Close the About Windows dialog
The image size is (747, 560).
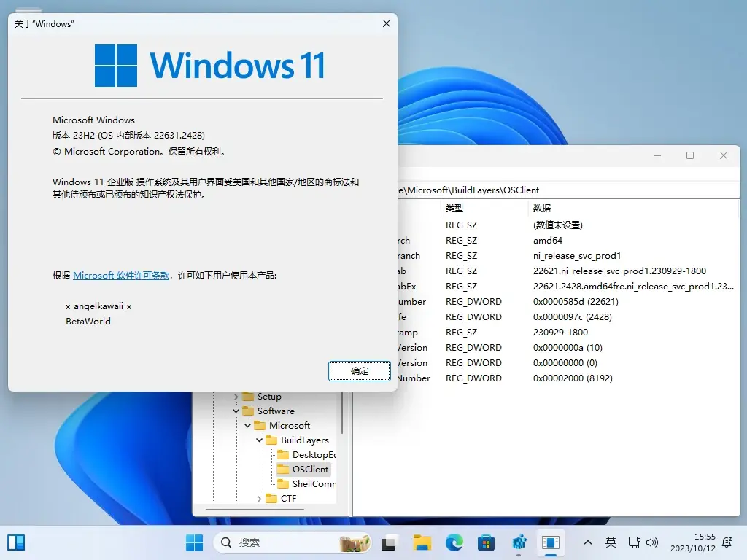click(387, 23)
